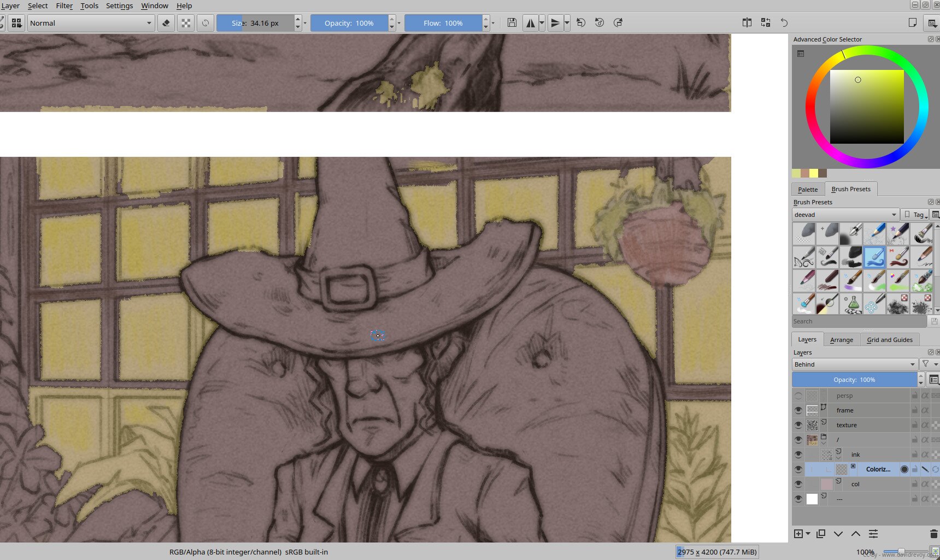Open the Filter menu
The image size is (940, 560).
point(64,5)
